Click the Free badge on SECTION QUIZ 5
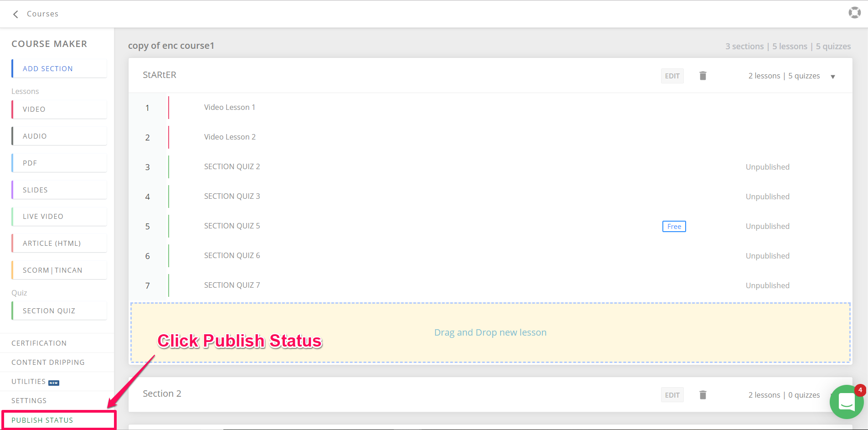 pos(674,227)
